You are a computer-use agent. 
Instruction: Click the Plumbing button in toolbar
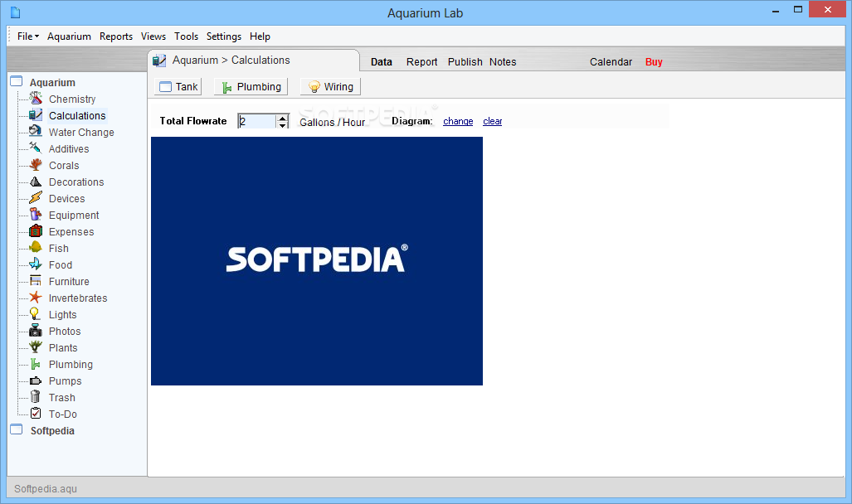251,87
